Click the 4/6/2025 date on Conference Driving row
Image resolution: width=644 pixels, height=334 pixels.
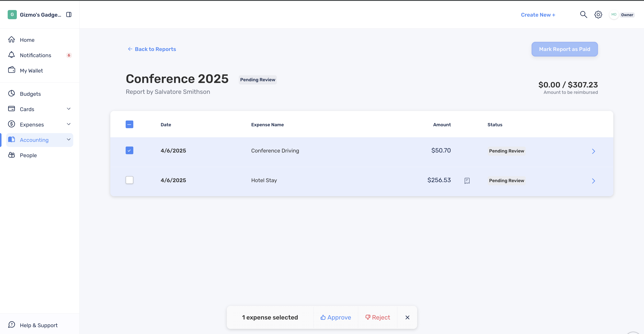coord(173,151)
